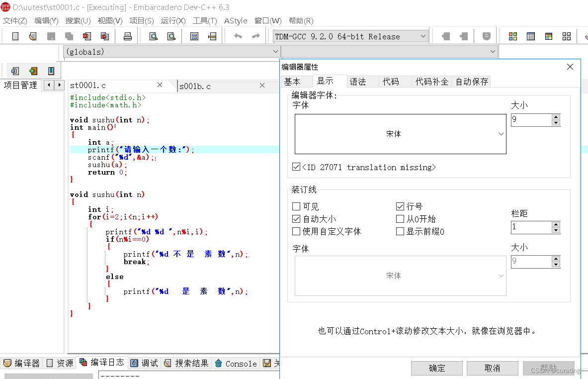Screen dimensions: 588x379
Task: Click the New Project icon above project panel
Action: pyautogui.click(x=15, y=71)
